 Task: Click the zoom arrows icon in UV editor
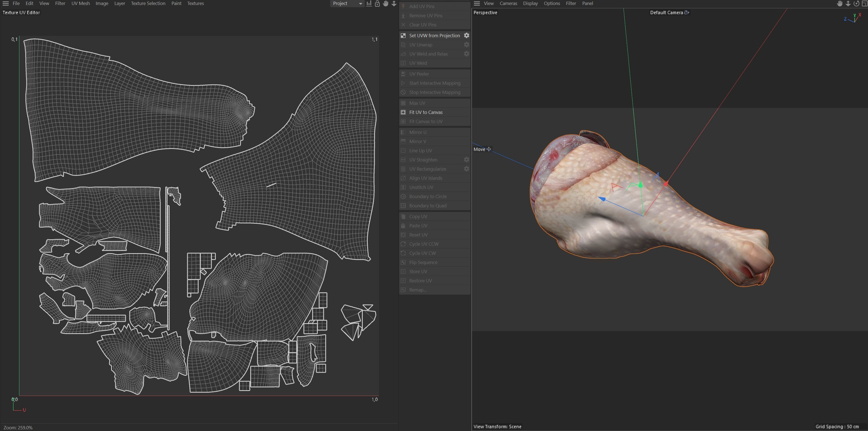coord(394,3)
